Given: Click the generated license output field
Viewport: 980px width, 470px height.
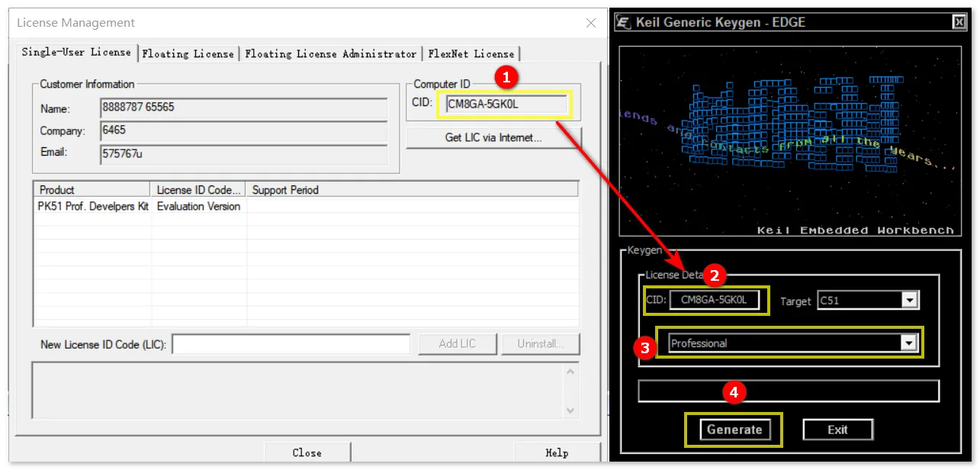Looking at the screenshot, I should [x=789, y=391].
